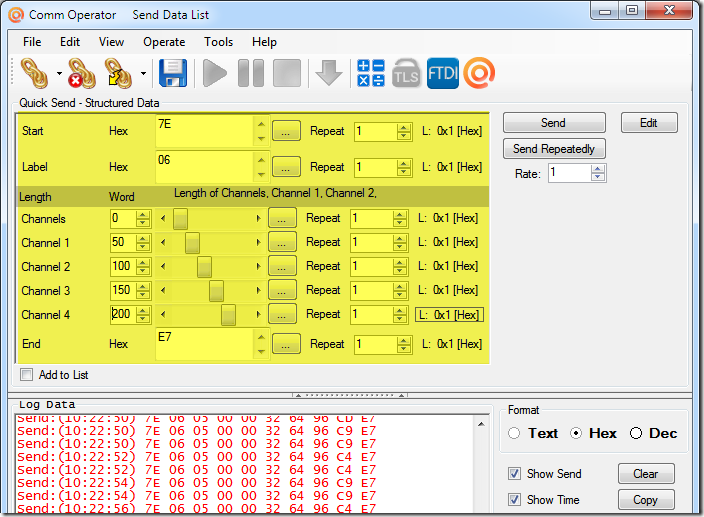Open the Edit menu
Viewport: 704px width, 517px height.
pyautogui.click(x=70, y=42)
